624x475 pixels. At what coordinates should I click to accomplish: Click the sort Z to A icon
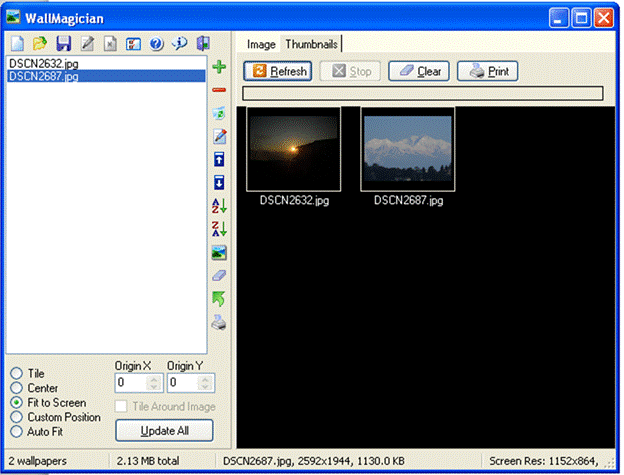tap(219, 229)
